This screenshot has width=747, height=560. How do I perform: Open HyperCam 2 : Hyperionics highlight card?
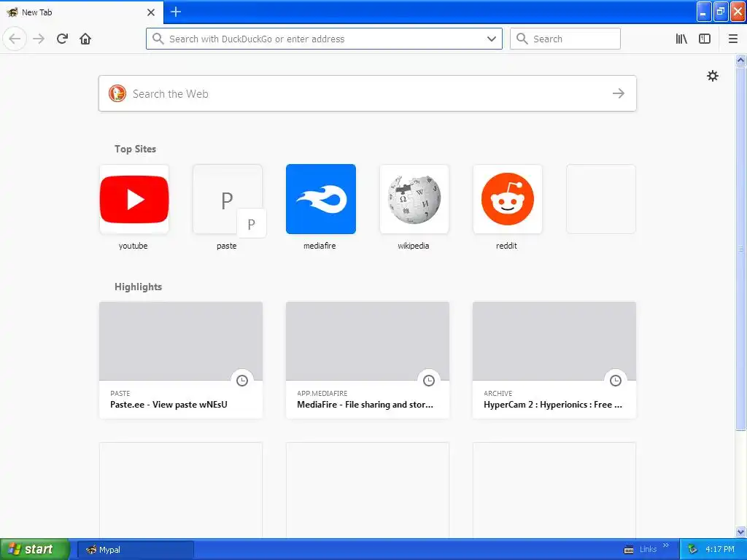554,360
